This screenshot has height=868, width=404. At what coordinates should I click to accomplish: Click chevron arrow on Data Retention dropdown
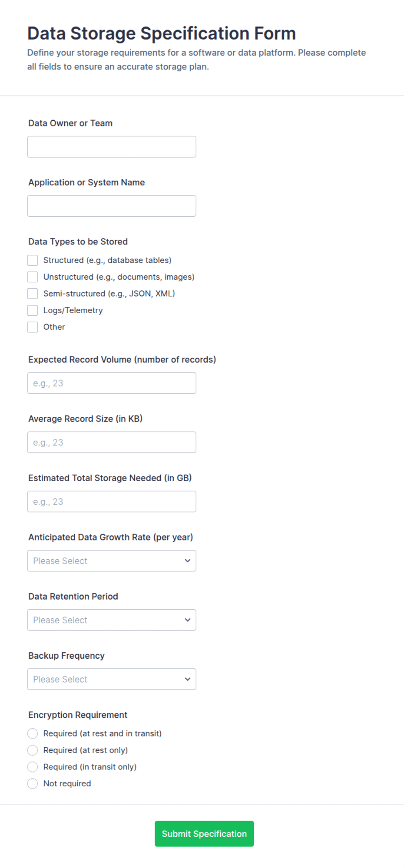[x=188, y=620]
